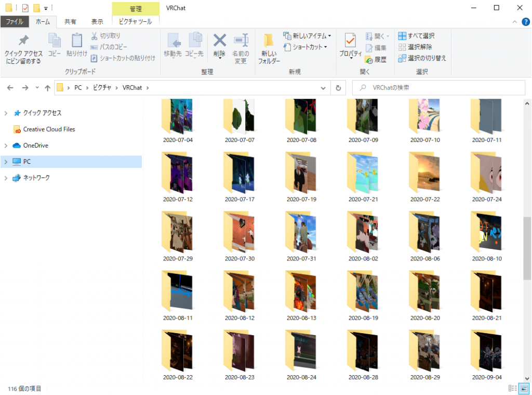
Task: Switch to Share (共有) tab
Action: (x=70, y=22)
